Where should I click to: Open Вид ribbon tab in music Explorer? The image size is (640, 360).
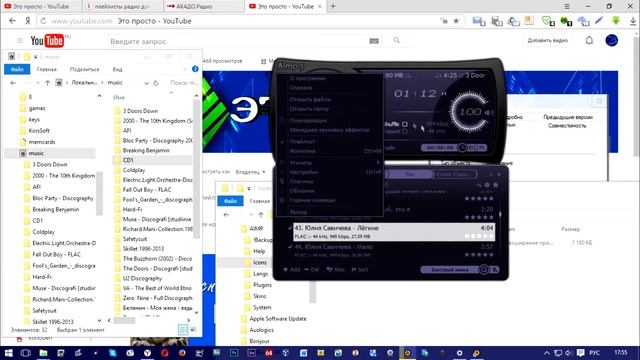[117, 69]
